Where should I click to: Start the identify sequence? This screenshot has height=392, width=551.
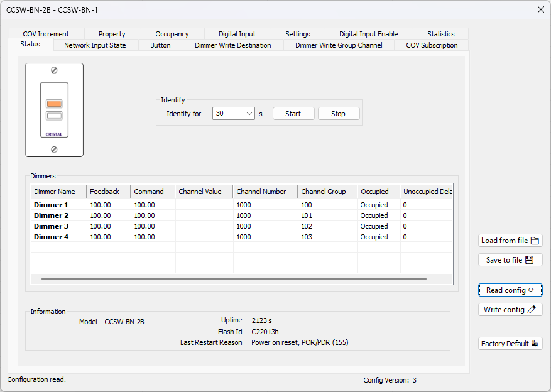293,114
